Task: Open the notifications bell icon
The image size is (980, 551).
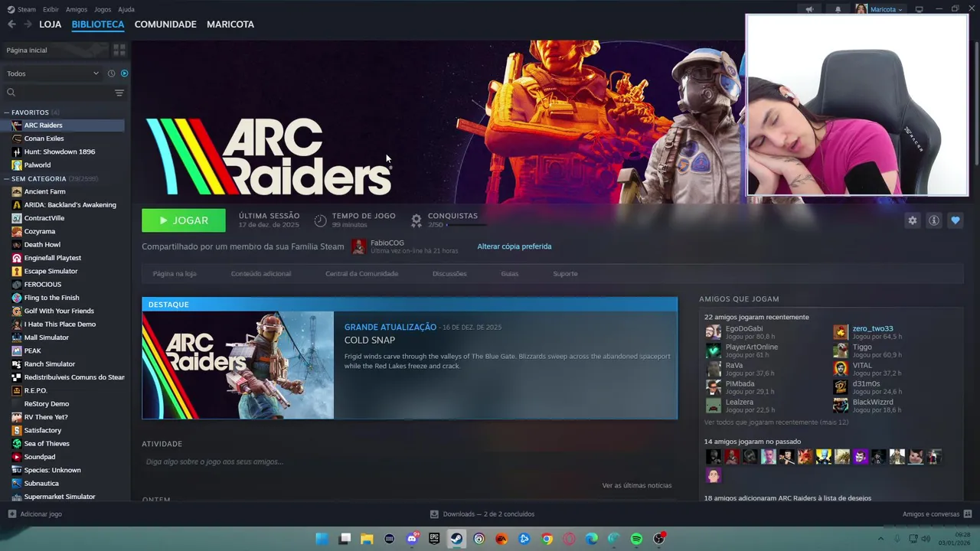Action: coord(838,9)
